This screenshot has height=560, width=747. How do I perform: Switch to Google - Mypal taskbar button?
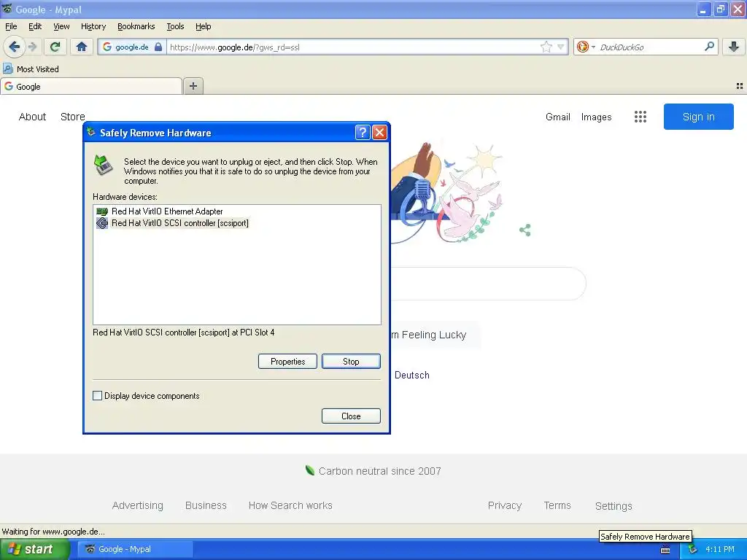coord(135,549)
